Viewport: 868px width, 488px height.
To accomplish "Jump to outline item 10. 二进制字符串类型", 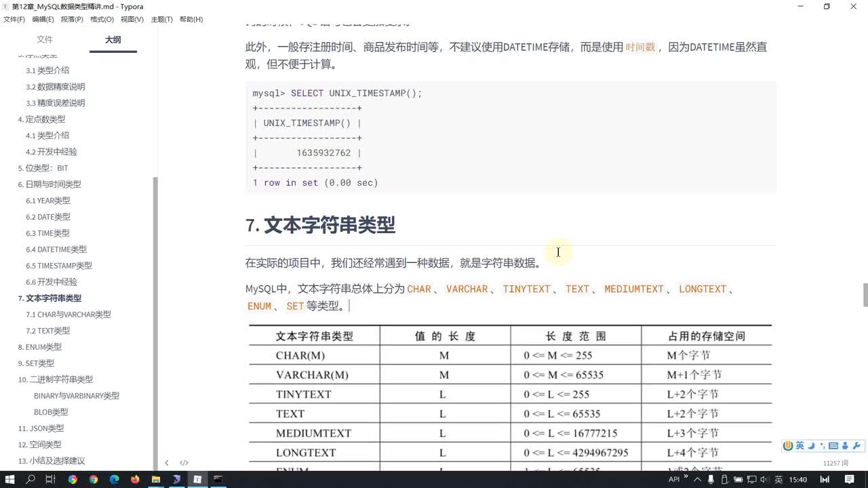I will pos(56,380).
